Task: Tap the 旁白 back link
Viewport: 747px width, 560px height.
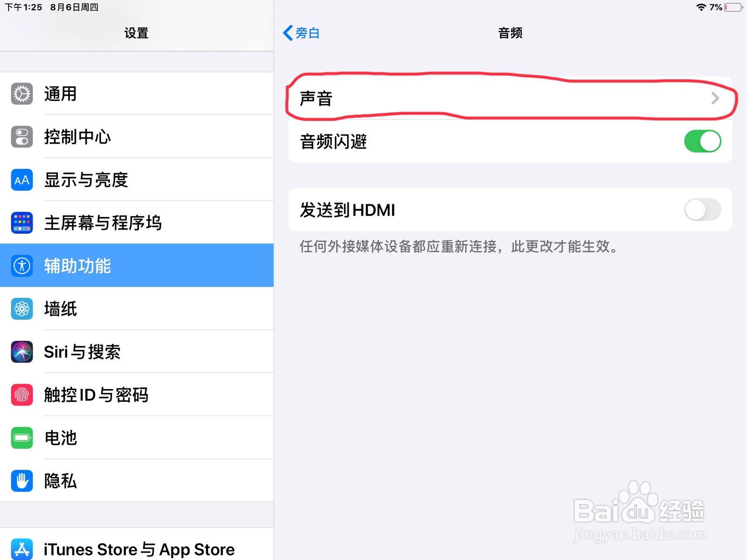Action: pos(301,33)
